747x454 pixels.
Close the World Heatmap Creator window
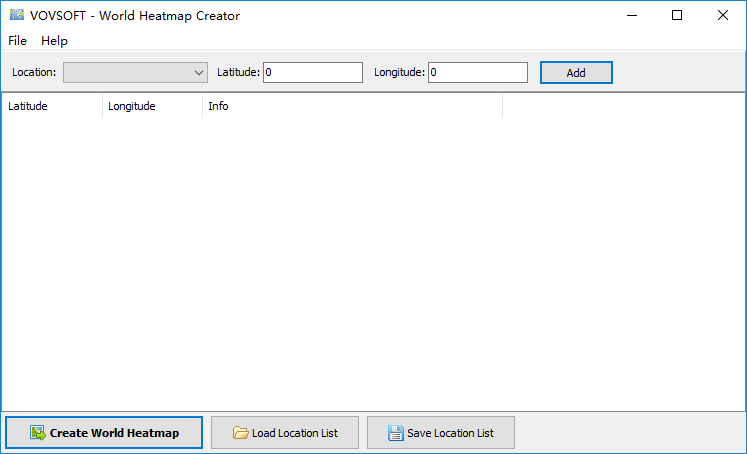[x=723, y=15]
